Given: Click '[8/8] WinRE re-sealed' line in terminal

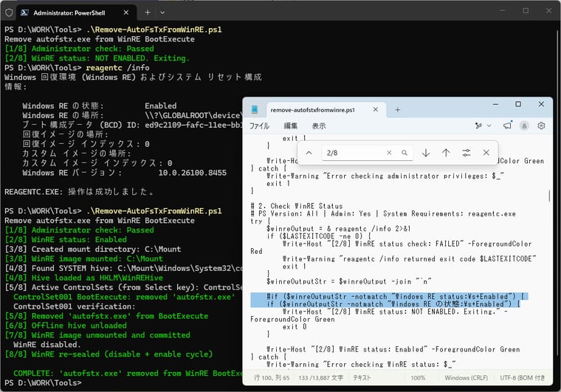Looking at the screenshot, I should click(x=109, y=354).
